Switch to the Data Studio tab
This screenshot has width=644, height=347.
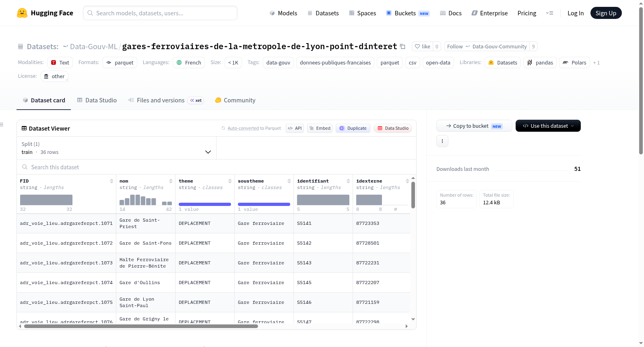[x=97, y=100]
